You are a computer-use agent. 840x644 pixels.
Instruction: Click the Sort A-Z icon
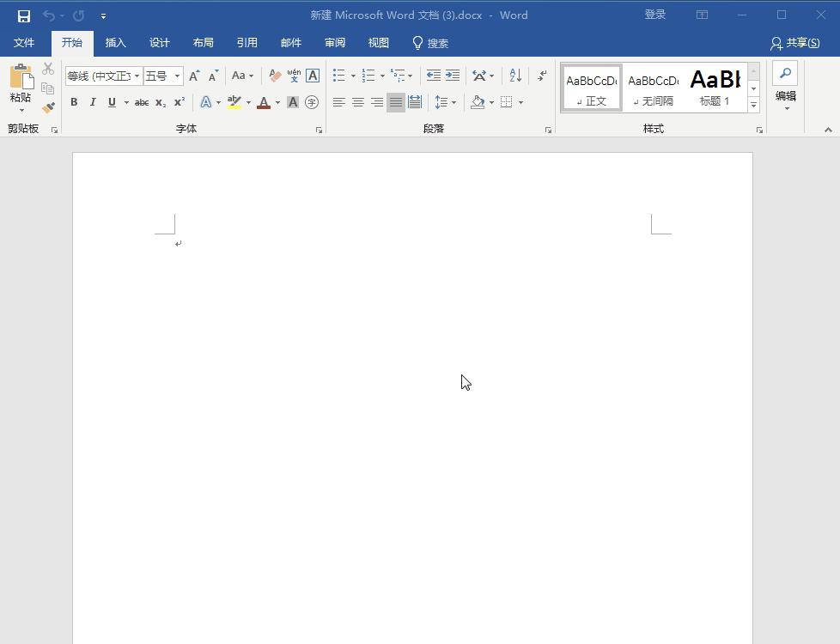tap(514, 76)
